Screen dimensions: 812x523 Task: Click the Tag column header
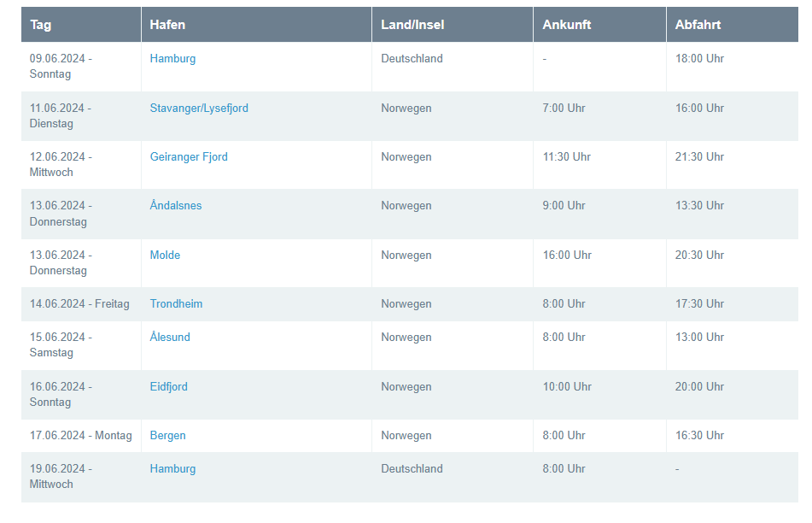coord(41,25)
